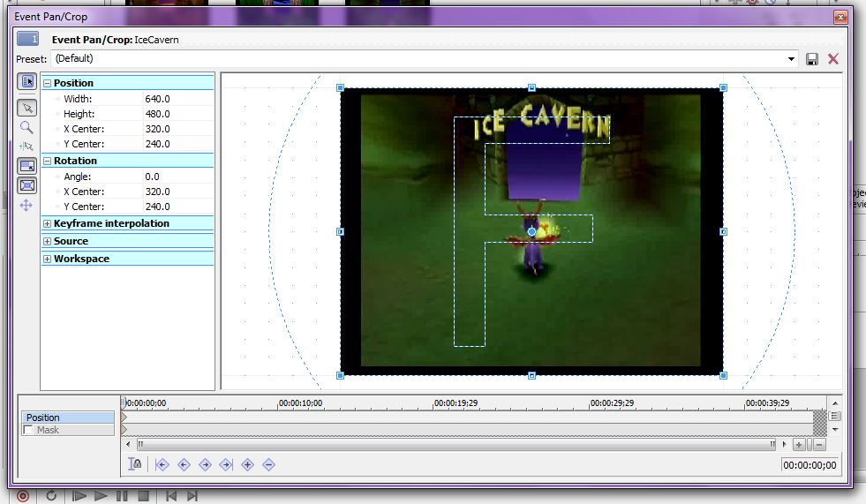The height and width of the screenshot is (504, 866).
Task: Go to the Next Keyframe
Action: click(x=205, y=465)
